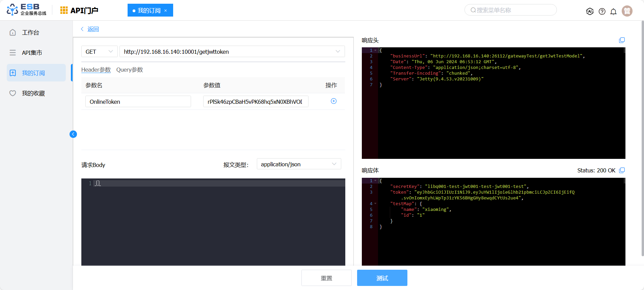Click the 返回 back link
Image resolution: width=644 pixels, height=290 pixels.
[90, 29]
